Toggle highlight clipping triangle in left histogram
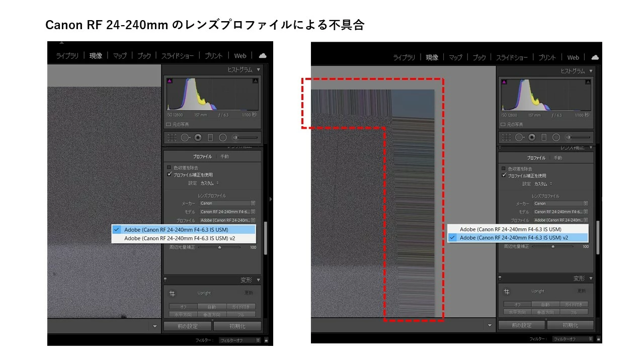644x362 pixels. [x=255, y=80]
